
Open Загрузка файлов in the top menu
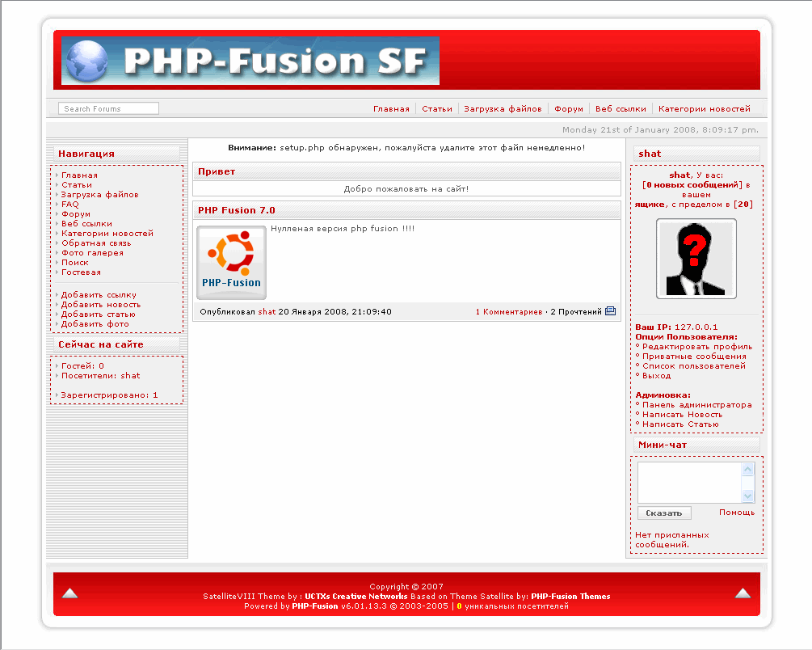coord(503,109)
